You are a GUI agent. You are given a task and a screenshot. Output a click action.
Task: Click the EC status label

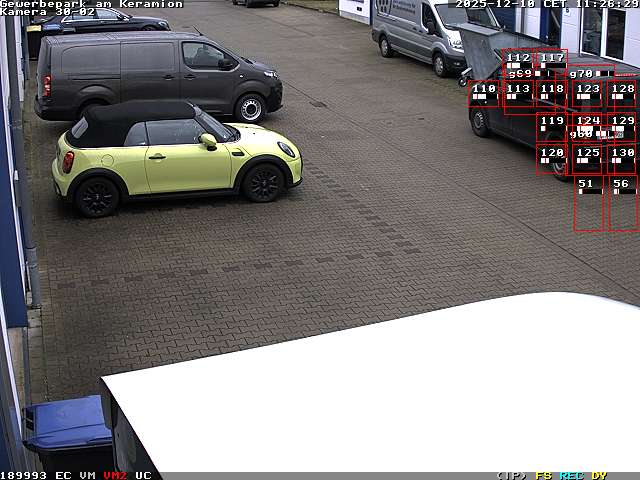[x=63, y=475]
